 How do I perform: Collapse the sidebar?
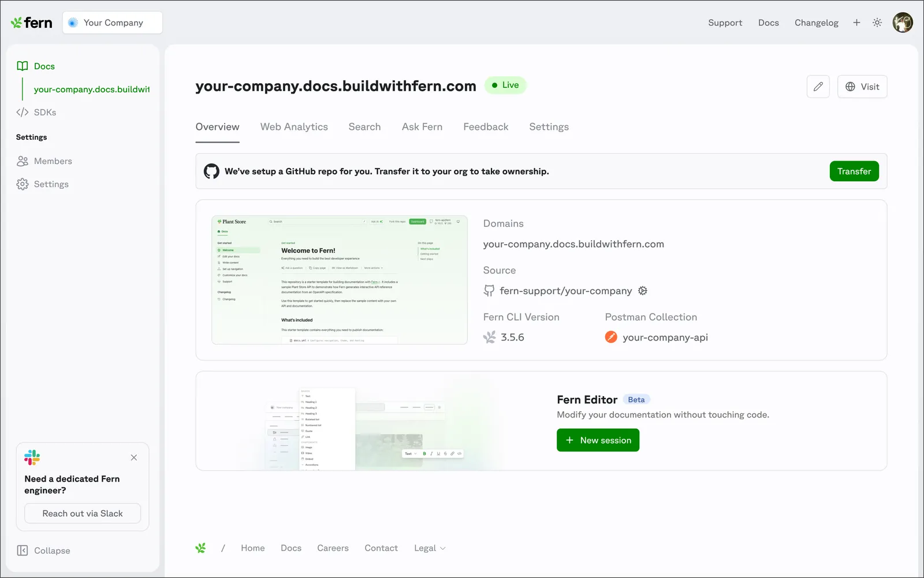(x=43, y=551)
